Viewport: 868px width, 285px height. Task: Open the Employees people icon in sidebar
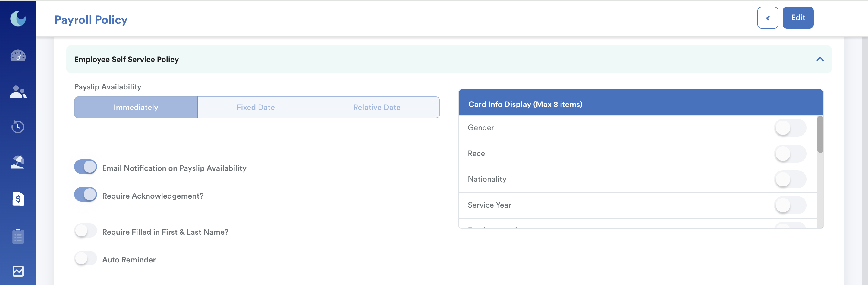pos(18,92)
